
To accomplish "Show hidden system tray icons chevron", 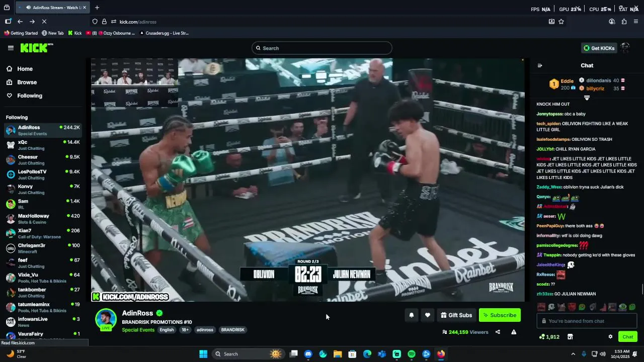I will pos(573,354).
